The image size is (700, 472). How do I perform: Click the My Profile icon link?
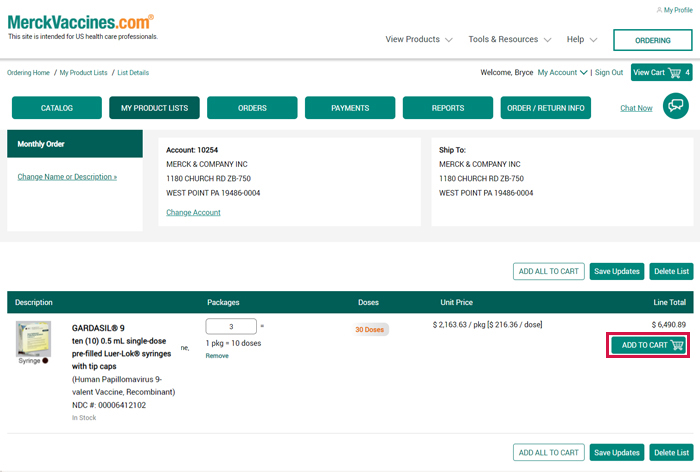[x=675, y=10]
